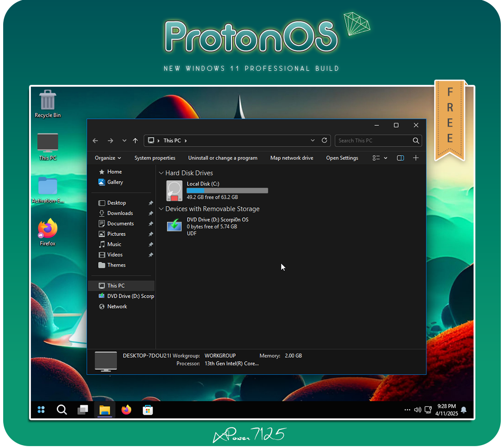504x447 pixels.
Task: Click the search magnifier in Explorer
Action: pos(415,140)
